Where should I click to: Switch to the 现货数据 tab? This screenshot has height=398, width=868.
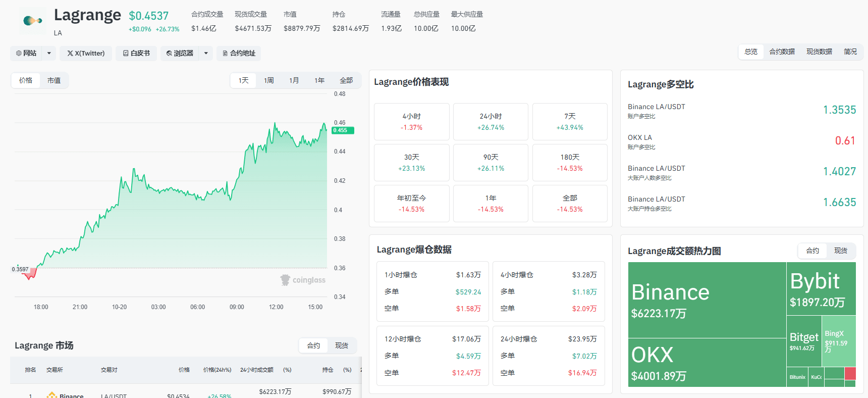[819, 52]
